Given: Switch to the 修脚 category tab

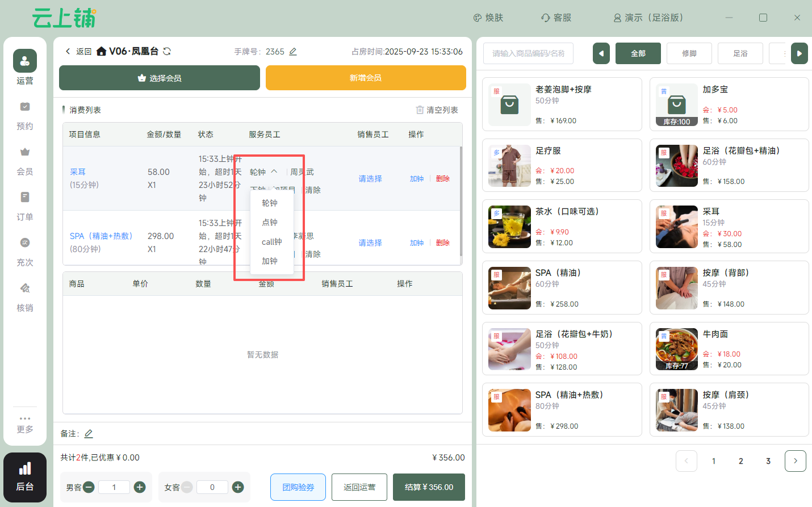Looking at the screenshot, I should point(689,53).
